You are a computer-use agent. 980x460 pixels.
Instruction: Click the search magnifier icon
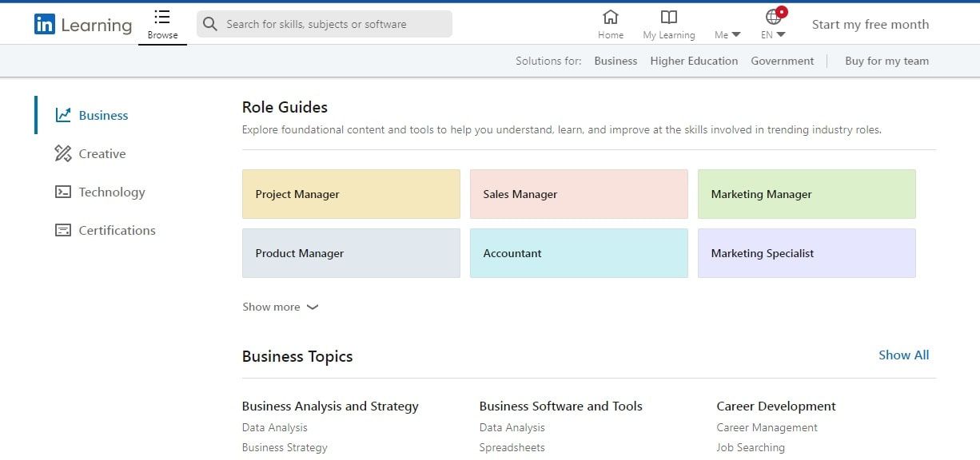(x=210, y=24)
